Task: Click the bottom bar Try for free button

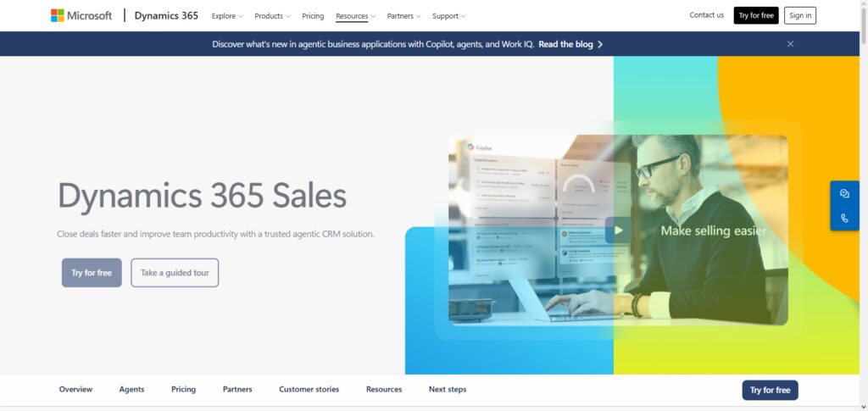Action: coord(770,390)
